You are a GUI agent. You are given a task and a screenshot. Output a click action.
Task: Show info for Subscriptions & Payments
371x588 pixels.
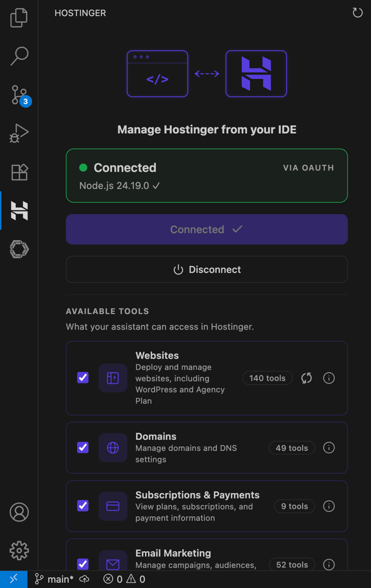point(329,506)
